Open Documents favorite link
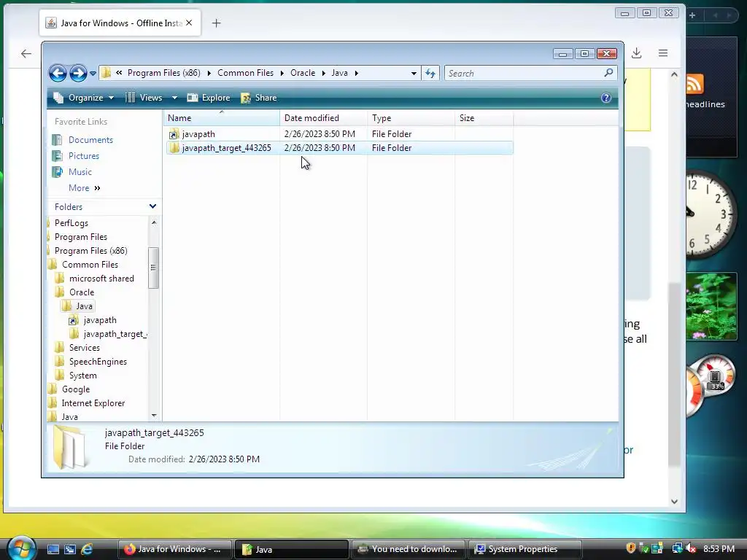Image resolution: width=747 pixels, height=560 pixels. pos(90,140)
